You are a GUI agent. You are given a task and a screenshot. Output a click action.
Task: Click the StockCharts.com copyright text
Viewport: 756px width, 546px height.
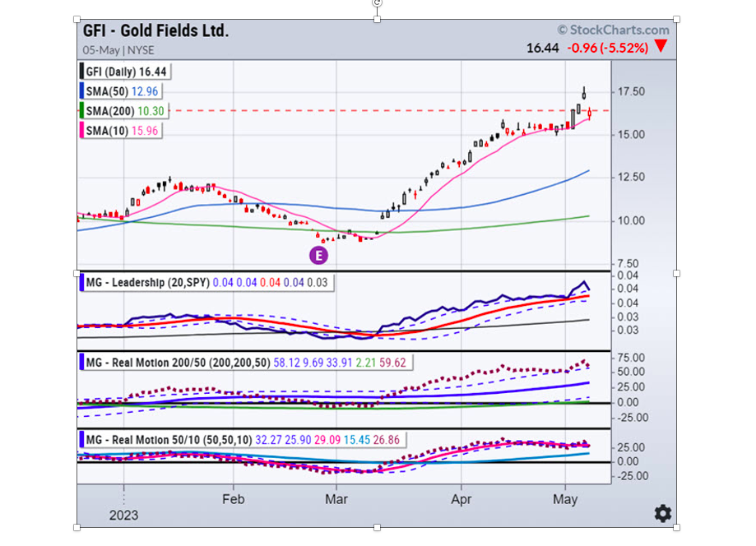614,30
